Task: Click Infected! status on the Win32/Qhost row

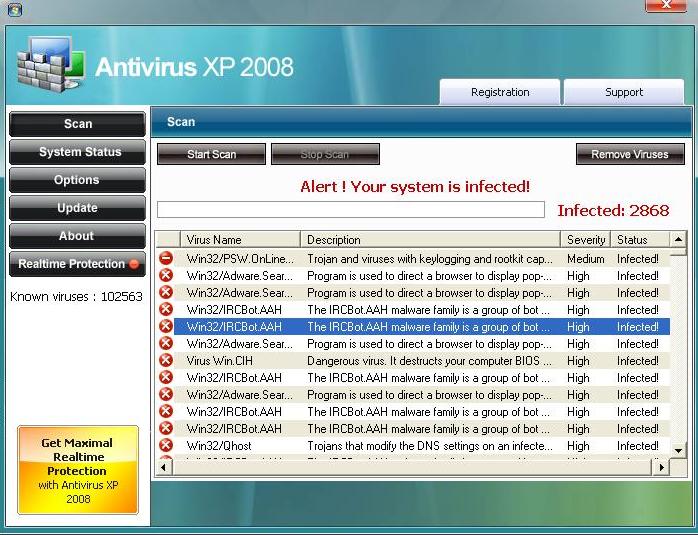Action: [x=637, y=446]
